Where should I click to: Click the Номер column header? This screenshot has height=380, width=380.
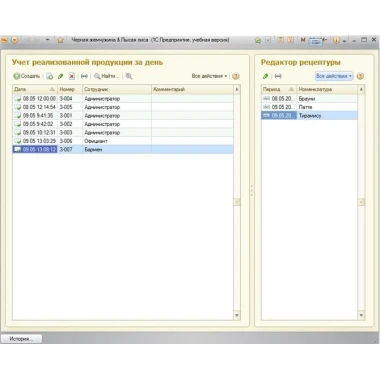tap(70, 89)
